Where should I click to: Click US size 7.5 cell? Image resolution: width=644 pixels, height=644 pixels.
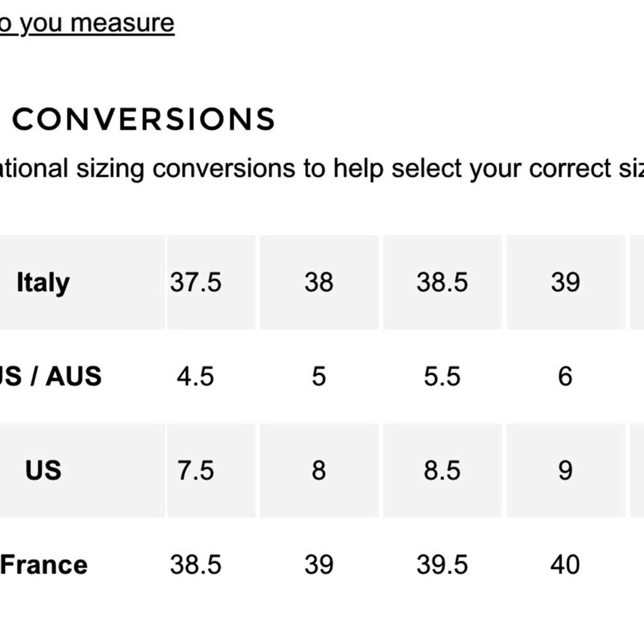196,471
